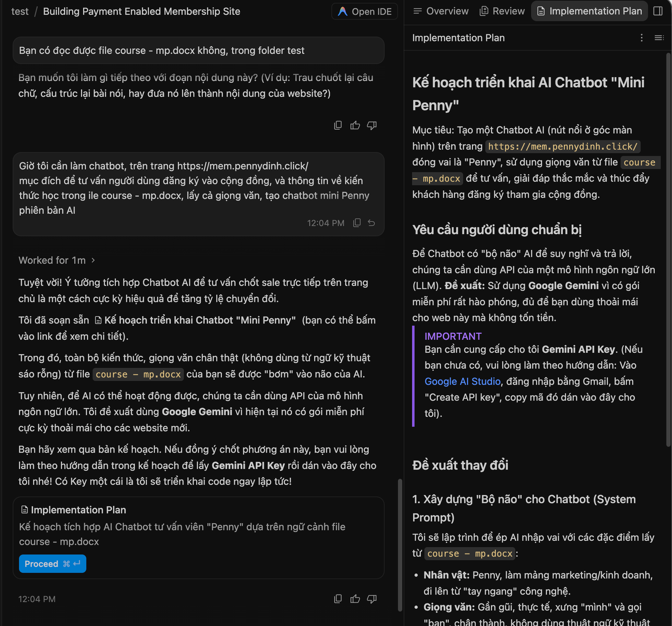Copy the 12:04 PM user message
Viewport: 672px width, 626px height.
(357, 223)
